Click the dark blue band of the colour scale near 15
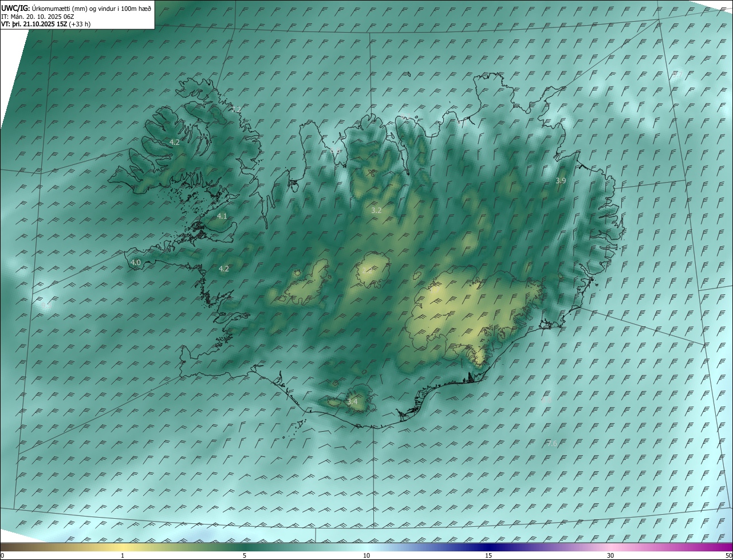This screenshot has height=560, width=733. [x=488, y=547]
